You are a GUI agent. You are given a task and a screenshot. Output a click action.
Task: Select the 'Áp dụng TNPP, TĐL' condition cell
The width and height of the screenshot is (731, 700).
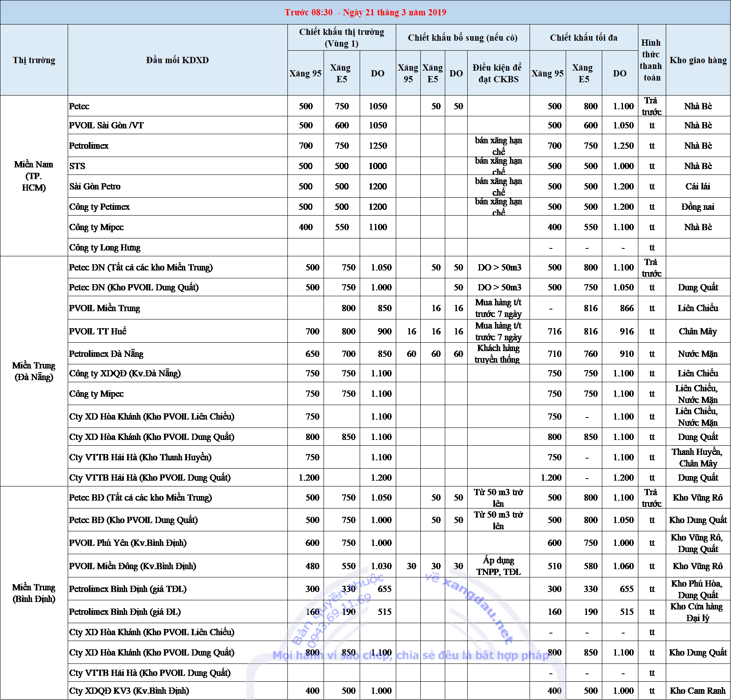coord(498,566)
